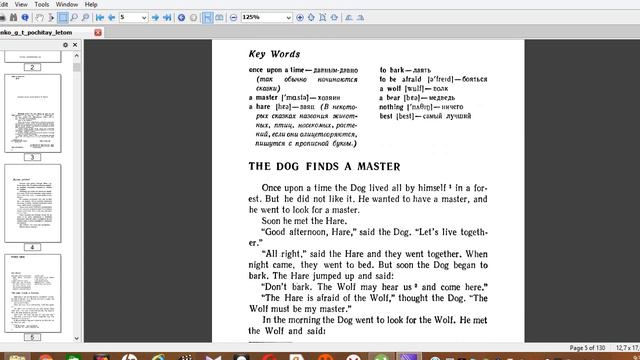Image resolution: width=640 pixels, height=360 pixels.
Task: Click the actual size zoom icon
Action: pyautogui.click(x=334, y=18)
